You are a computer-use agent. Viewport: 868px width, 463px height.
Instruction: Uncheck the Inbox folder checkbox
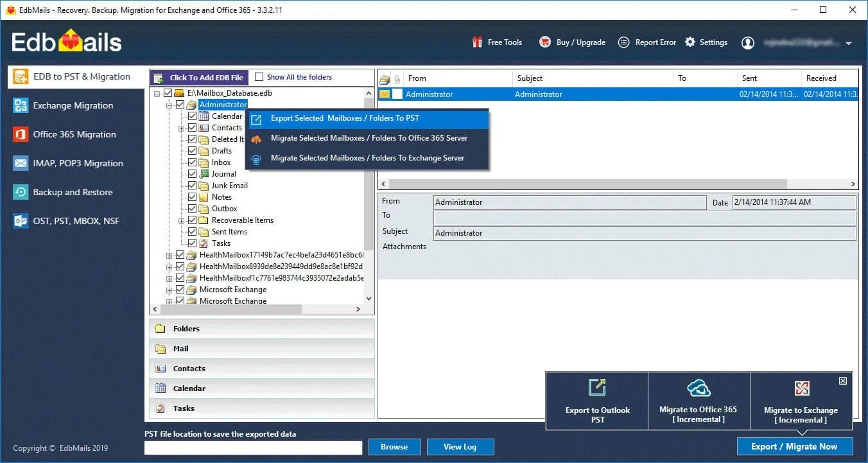(x=192, y=162)
